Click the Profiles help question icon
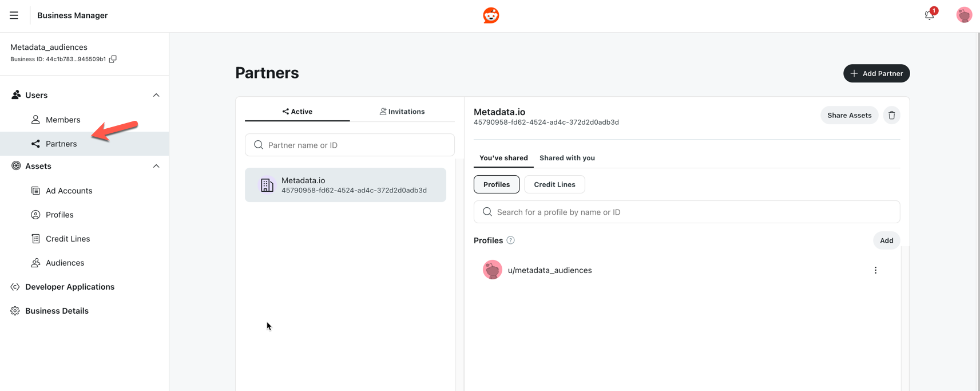This screenshot has height=391, width=980. pyautogui.click(x=510, y=240)
